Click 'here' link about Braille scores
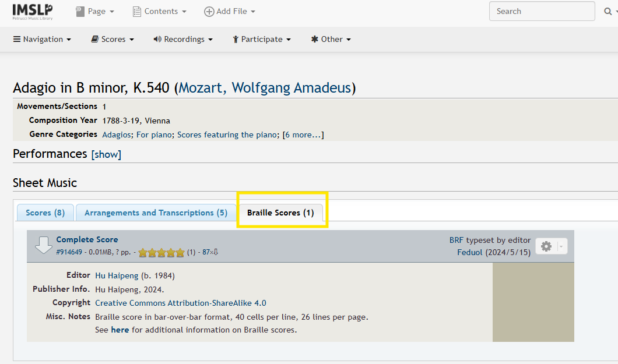618x364 pixels. pyautogui.click(x=120, y=330)
